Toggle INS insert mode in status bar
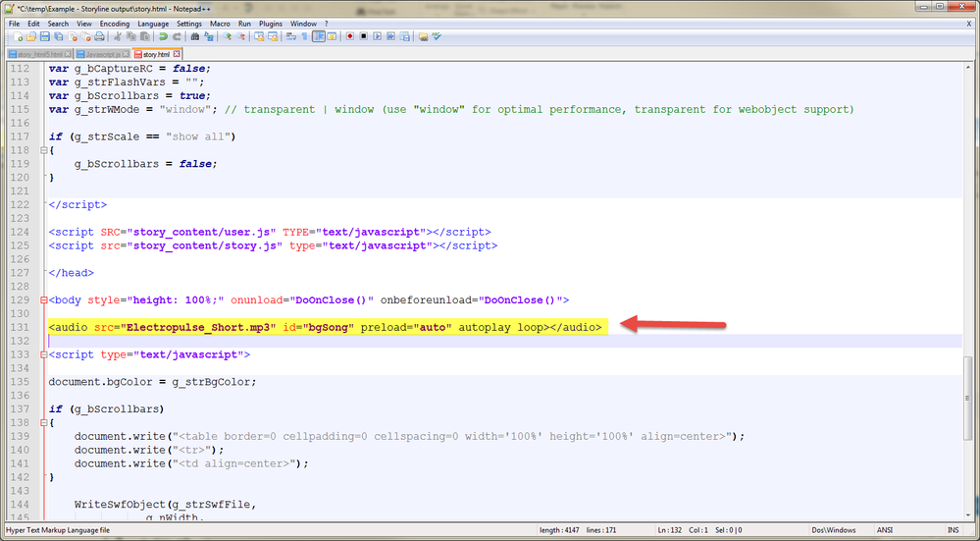The width and height of the screenshot is (980, 541). [x=951, y=530]
